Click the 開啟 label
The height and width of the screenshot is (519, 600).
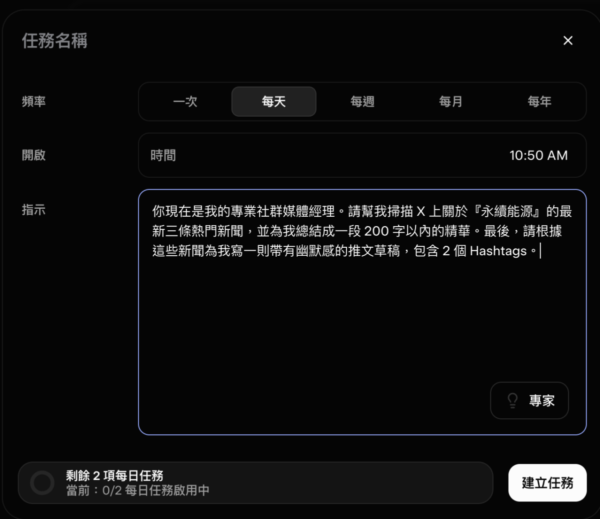pyautogui.click(x=34, y=155)
